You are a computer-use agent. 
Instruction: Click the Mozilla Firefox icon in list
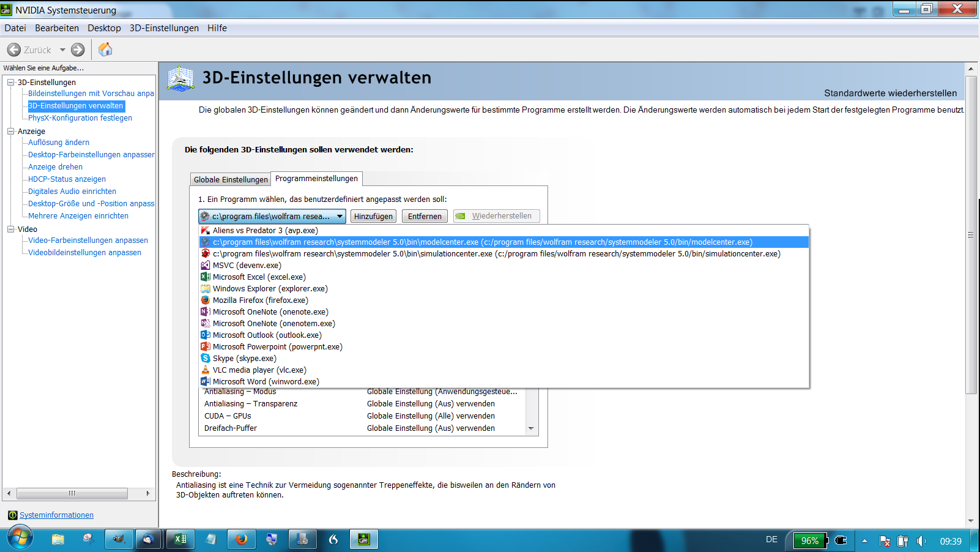coord(206,300)
